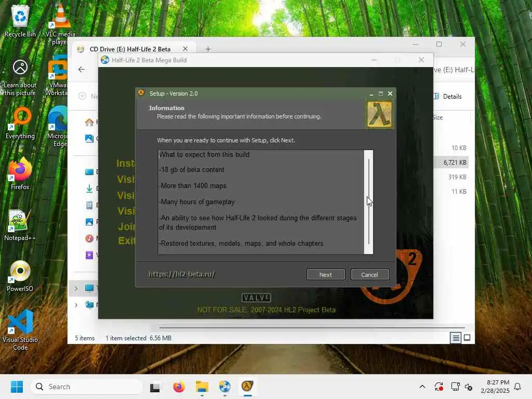Close the CD Drive (E:) tab in Explorer
532x399 pixels.
pyautogui.click(x=185, y=49)
